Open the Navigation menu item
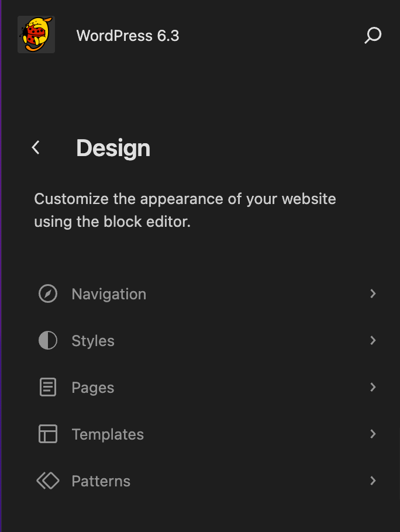Image resolution: width=400 pixels, height=532 pixels. click(x=109, y=293)
